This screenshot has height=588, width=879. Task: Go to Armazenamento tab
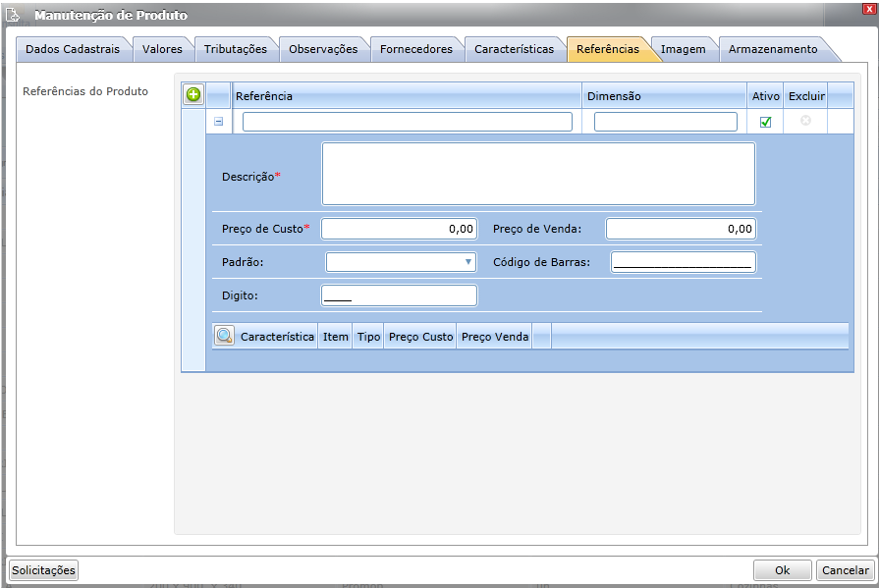[773, 49]
